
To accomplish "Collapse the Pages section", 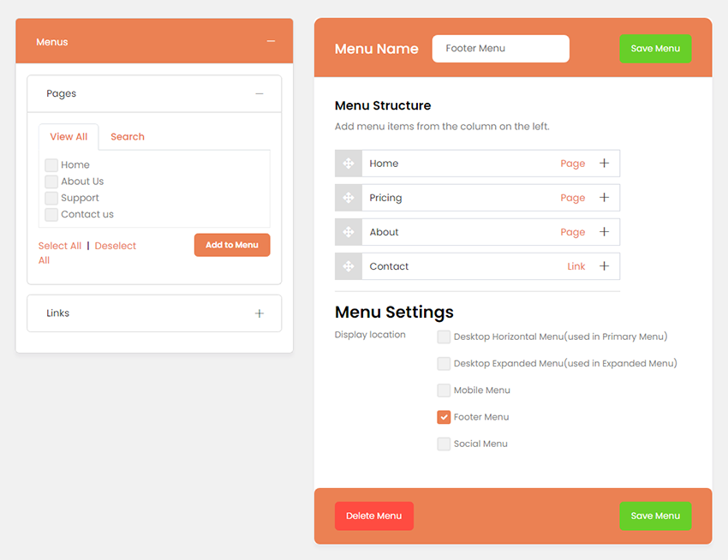I will tap(260, 94).
